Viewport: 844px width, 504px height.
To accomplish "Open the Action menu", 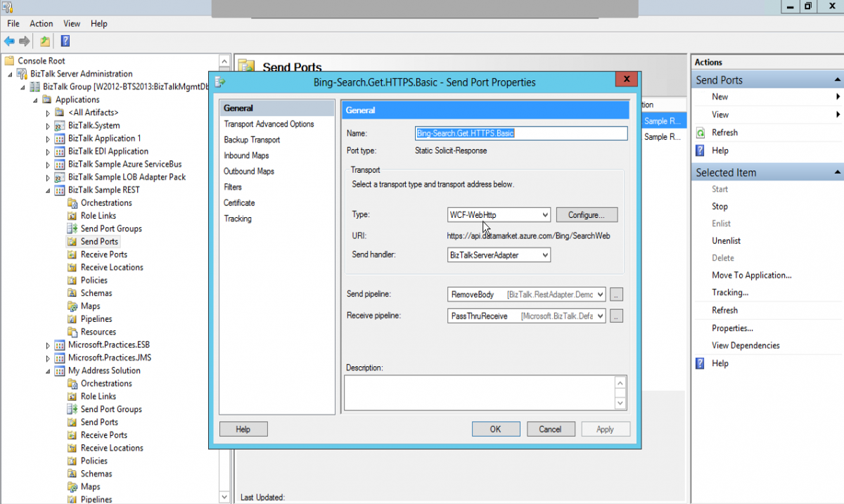I will pyautogui.click(x=41, y=23).
